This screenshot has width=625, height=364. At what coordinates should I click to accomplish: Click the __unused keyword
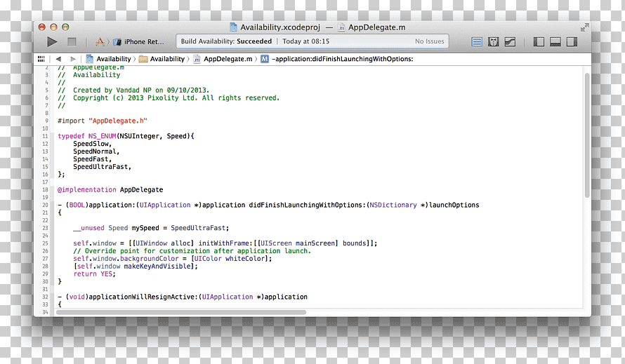coord(88,228)
